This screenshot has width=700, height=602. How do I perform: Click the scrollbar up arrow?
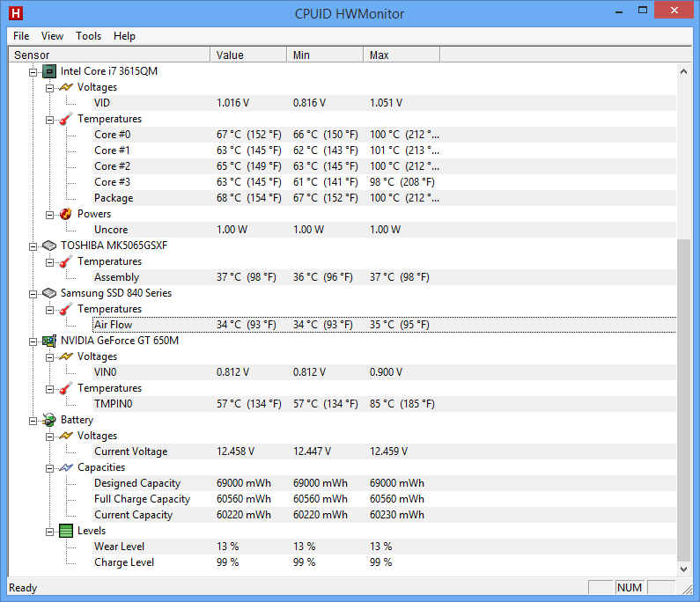point(683,71)
